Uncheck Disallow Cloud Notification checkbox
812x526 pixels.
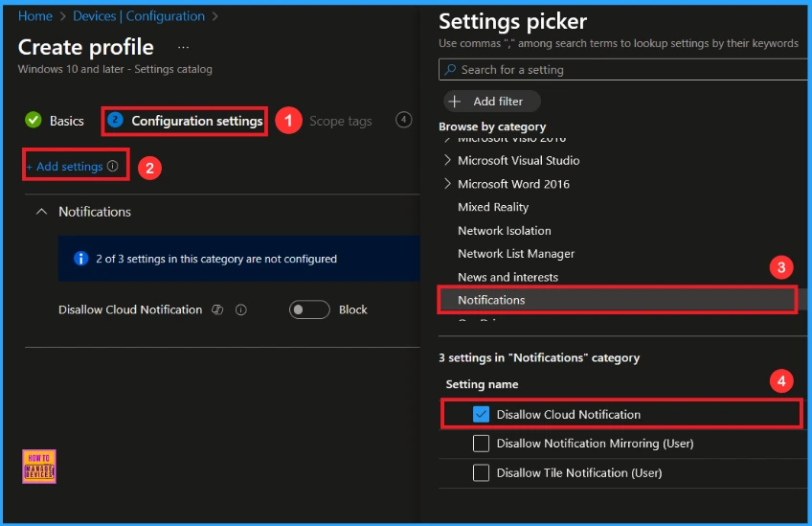click(x=481, y=414)
